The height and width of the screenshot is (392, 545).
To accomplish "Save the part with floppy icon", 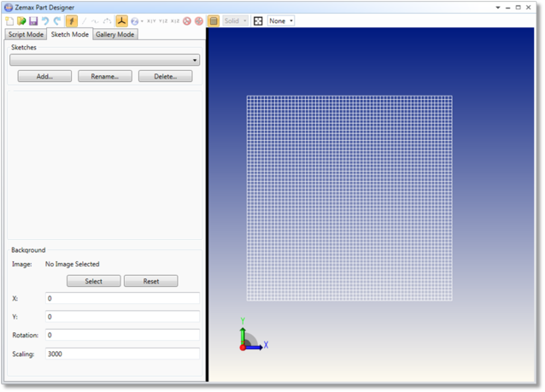I will [33, 21].
